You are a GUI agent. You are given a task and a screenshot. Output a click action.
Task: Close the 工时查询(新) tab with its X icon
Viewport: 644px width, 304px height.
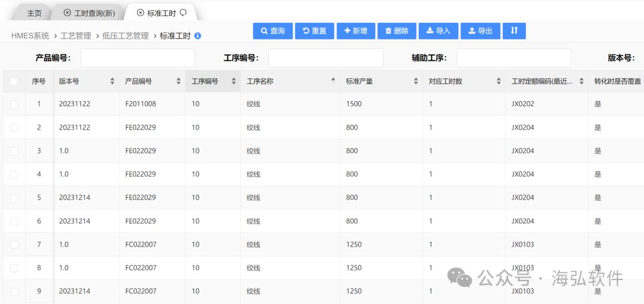pos(67,13)
